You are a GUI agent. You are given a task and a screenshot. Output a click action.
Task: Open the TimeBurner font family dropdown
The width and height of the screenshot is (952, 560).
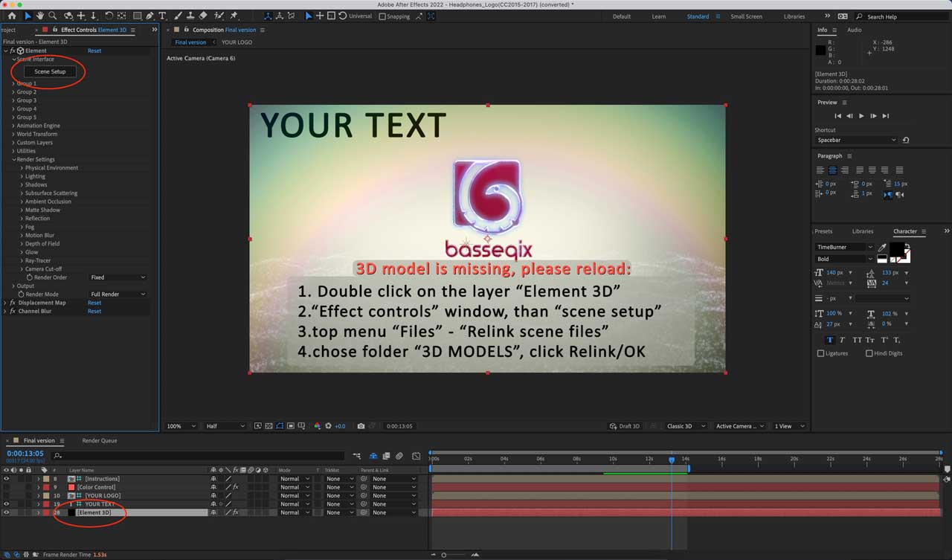(844, 247)
